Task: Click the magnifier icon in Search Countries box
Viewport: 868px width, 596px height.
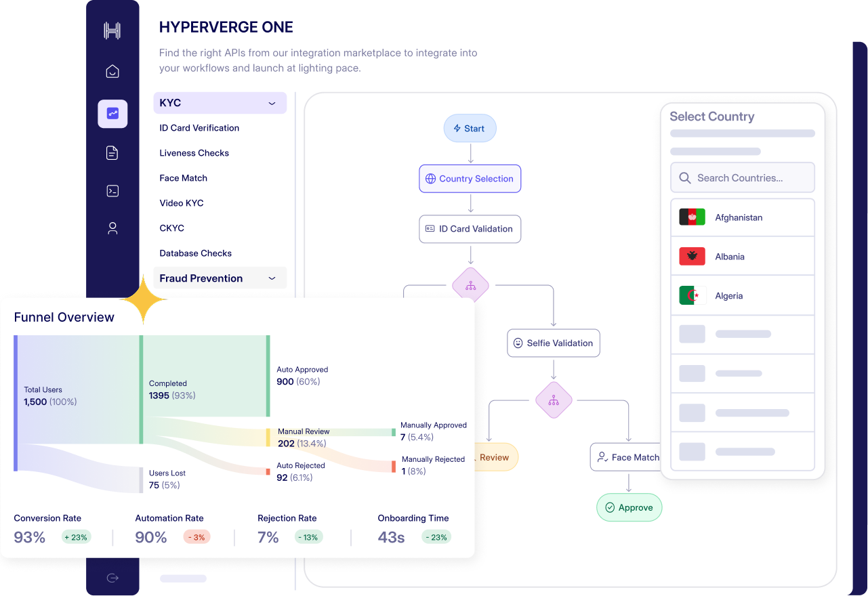Action: point(684,177)
